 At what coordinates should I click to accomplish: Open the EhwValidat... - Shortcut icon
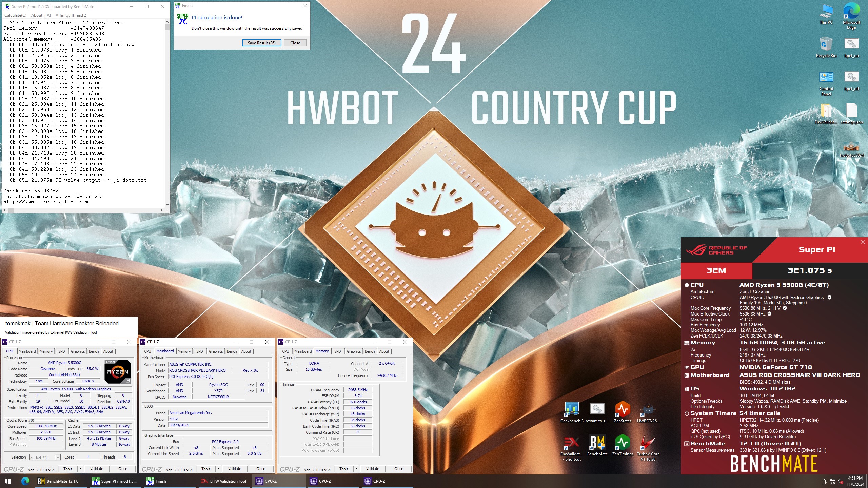(x=572, y=448)
